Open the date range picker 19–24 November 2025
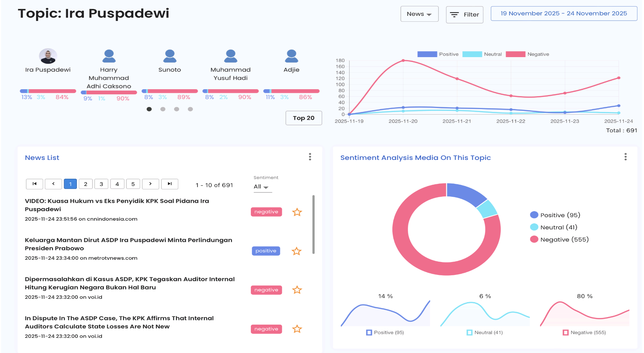 [x=564, y=14]
